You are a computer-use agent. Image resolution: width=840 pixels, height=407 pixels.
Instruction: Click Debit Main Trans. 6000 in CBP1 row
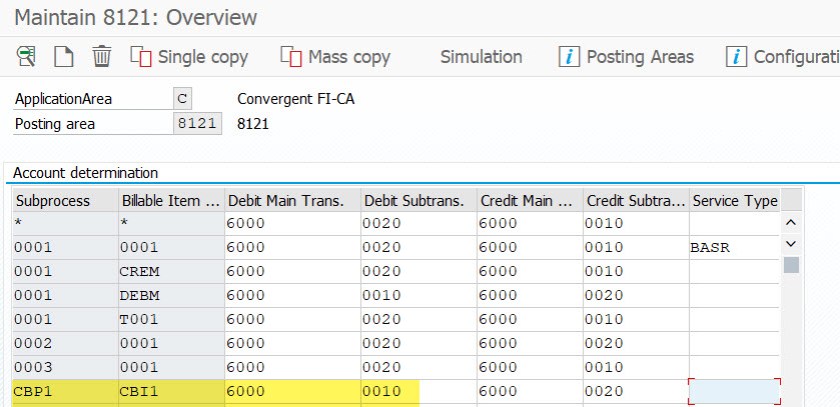click(292, 391)
